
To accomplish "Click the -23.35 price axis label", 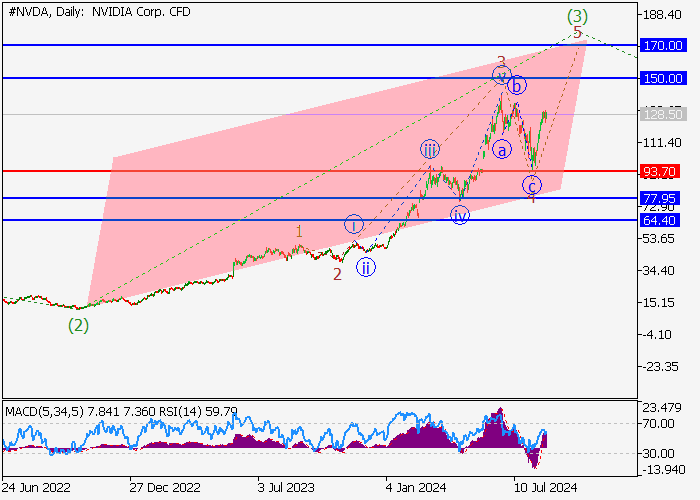I will [x=660, y=367].
